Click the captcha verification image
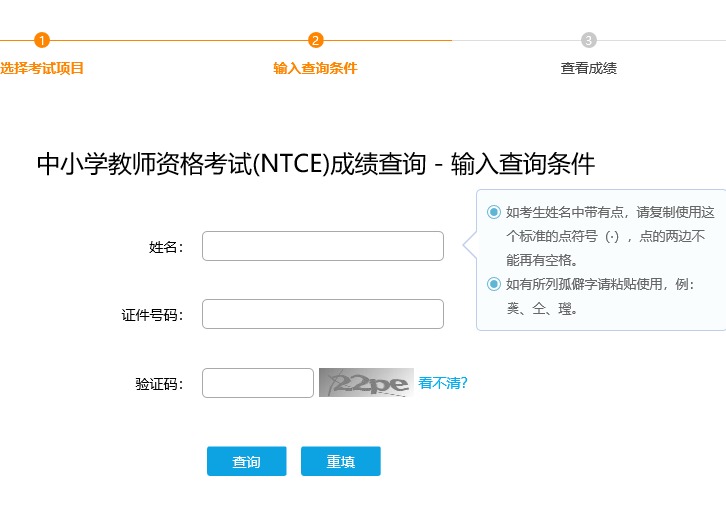The width and height of the screenshot is (726, 510). click(x=365, y=383)
